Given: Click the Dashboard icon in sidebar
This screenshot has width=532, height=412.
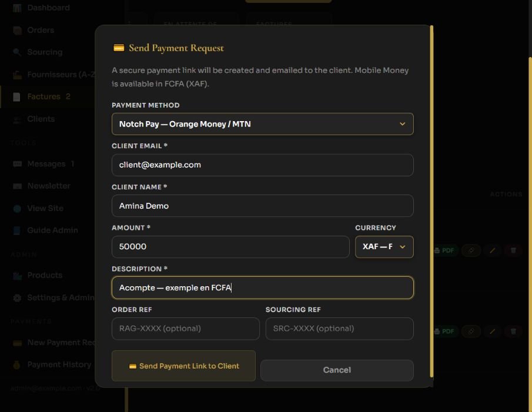Looking at the screenshot, I should pyautogui.click(x=17, y=8).
